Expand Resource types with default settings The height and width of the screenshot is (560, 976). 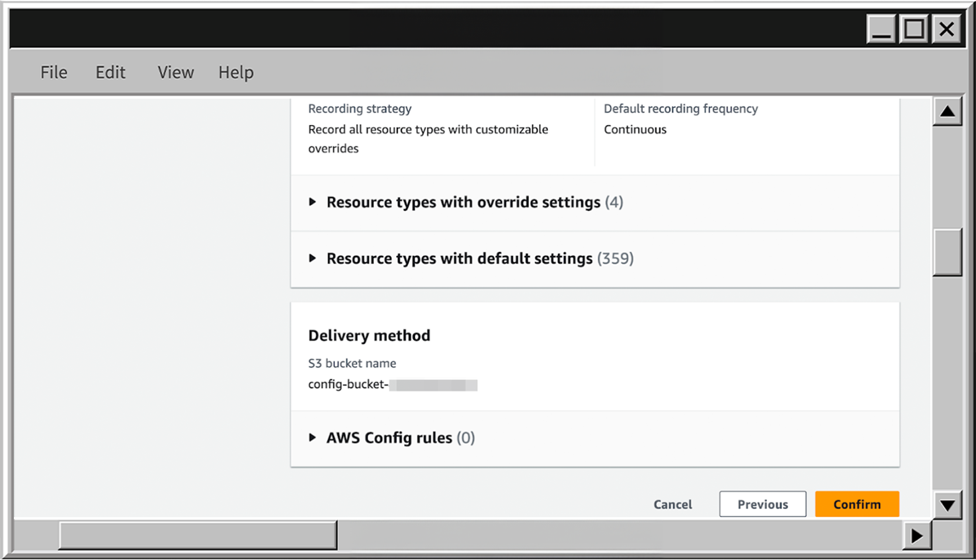[x=471, y=259]
